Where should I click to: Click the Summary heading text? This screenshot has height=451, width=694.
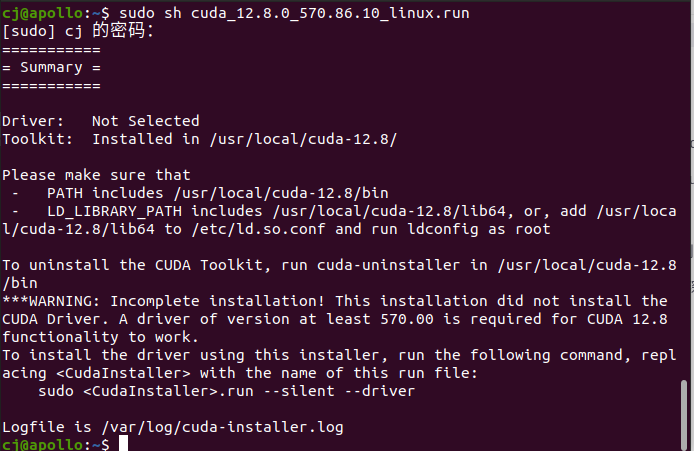point(51,68)
